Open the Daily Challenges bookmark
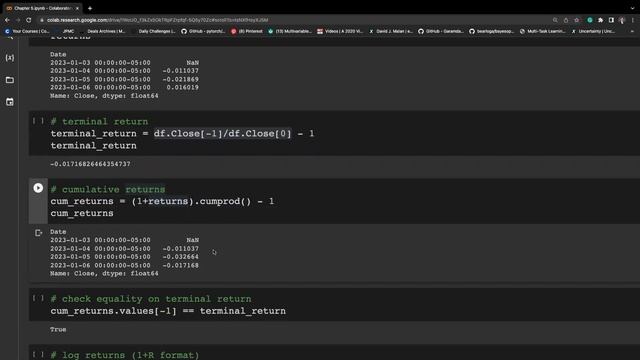640x360 pixels. pos(153,31)
